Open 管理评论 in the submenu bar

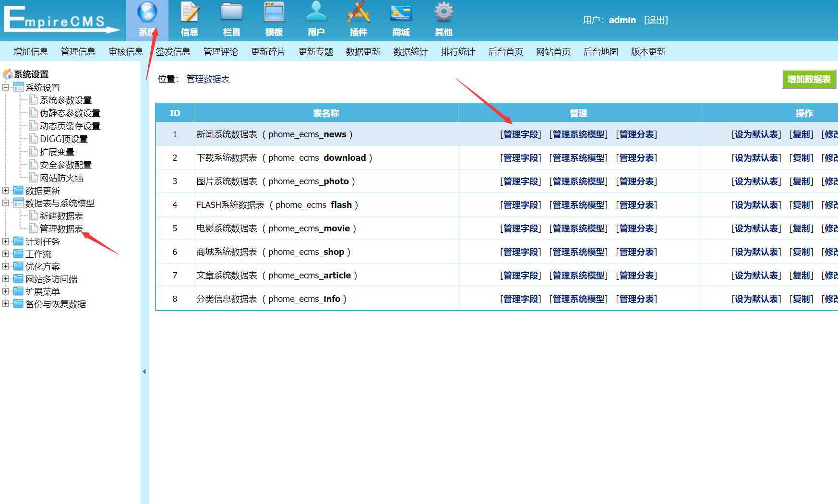(221, 51)
